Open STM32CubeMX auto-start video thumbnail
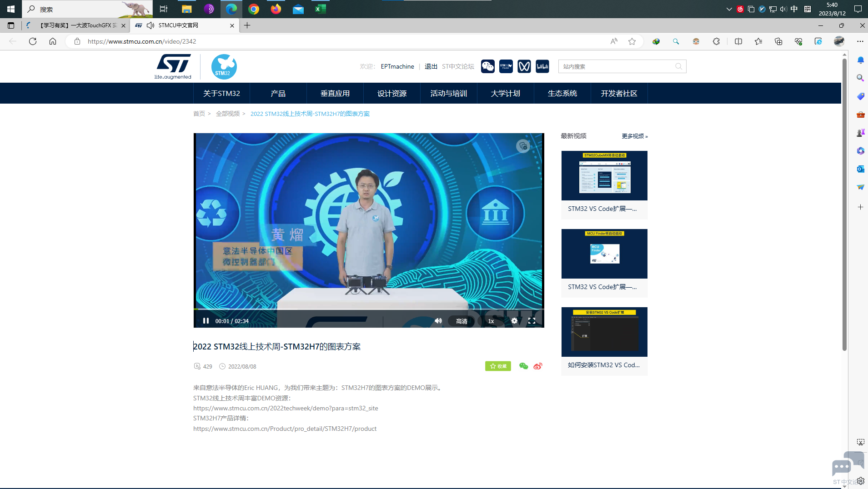The image size is (868, 489). [x=604, y=175]
